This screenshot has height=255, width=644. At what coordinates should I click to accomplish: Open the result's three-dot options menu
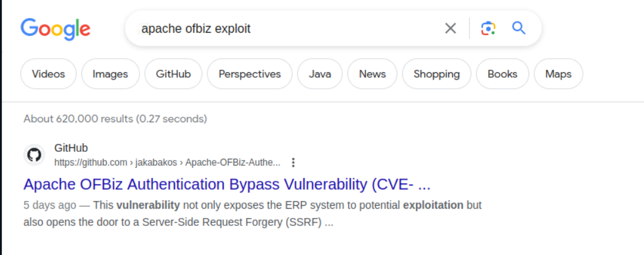click(293, 162)
